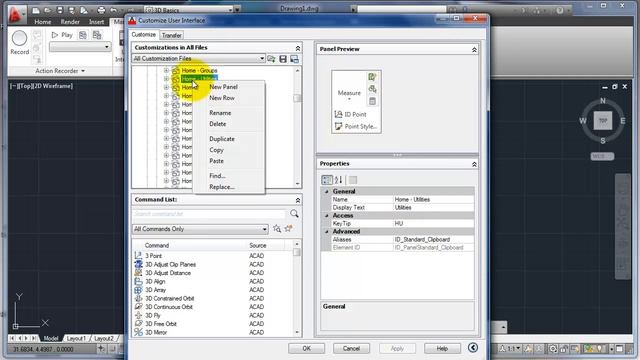Click the OK button
The height and width of the screenshot is (360, 640).
(x=307, y=348)
